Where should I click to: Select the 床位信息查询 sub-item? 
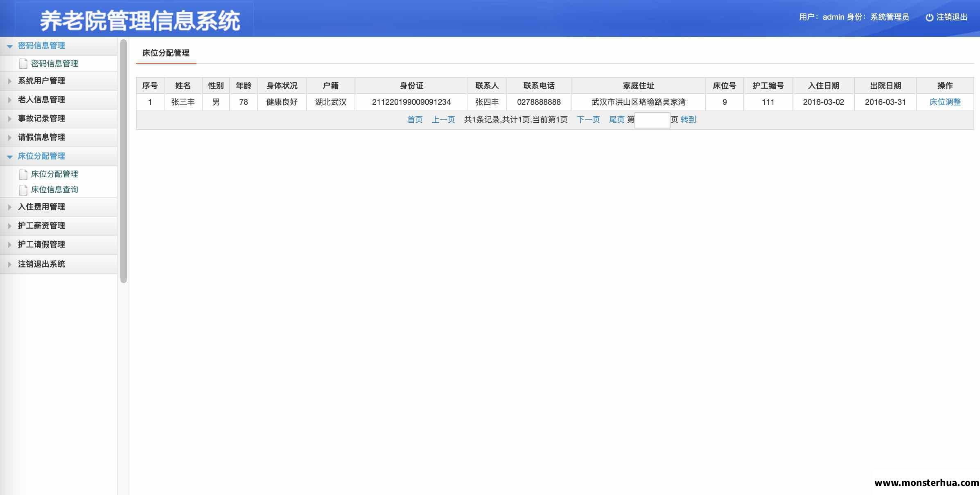(x=54, y=190)
